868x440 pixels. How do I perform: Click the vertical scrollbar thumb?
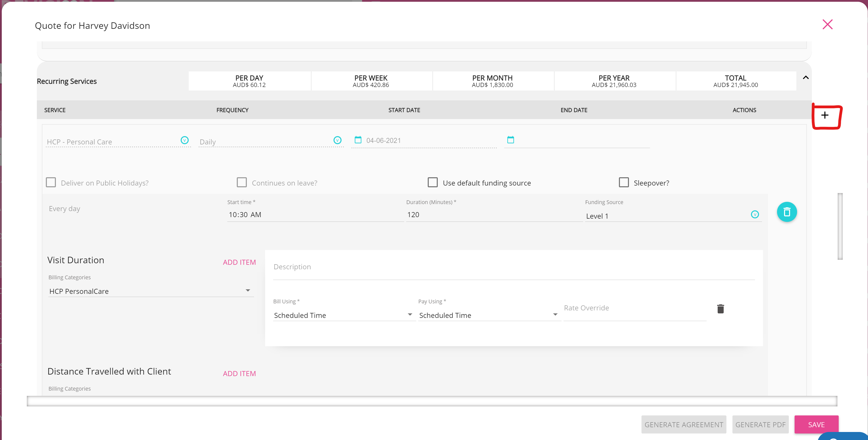pos(840,226)
